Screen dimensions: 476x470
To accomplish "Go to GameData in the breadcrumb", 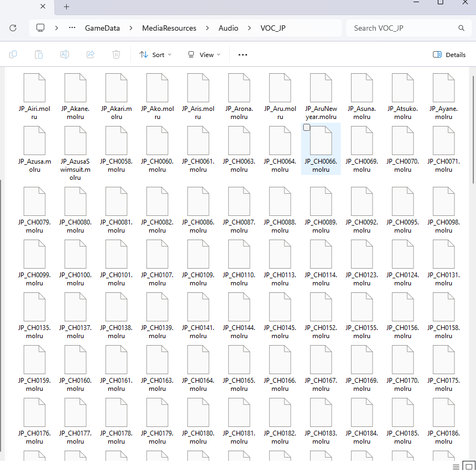I will 102,28.
